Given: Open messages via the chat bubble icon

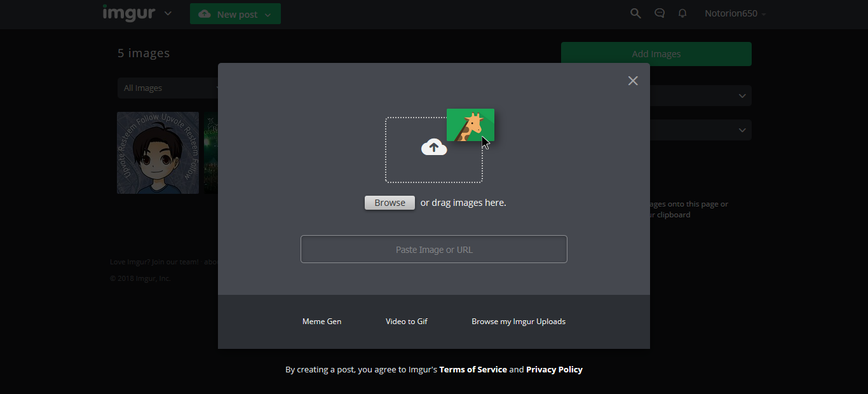Looking at the screenshot, I should point(659,13).
